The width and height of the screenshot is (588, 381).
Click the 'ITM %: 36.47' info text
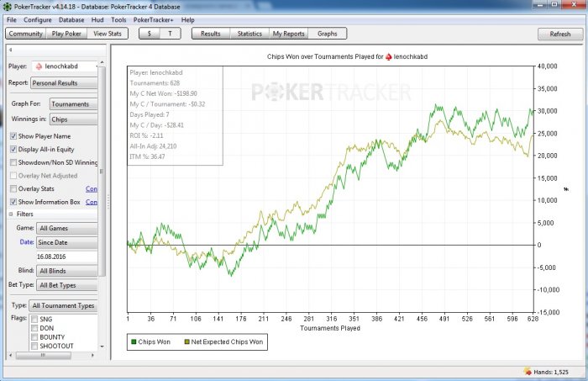pyautogui.click(x=147, y=156)
